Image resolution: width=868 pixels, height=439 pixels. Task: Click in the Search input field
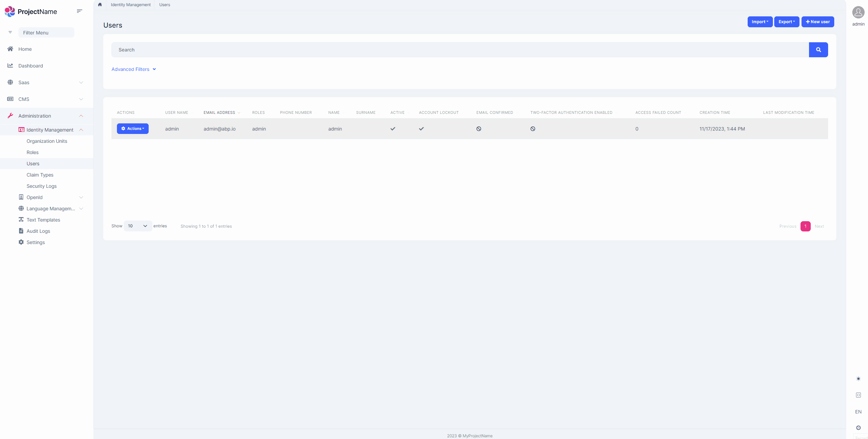pos(460,50)
